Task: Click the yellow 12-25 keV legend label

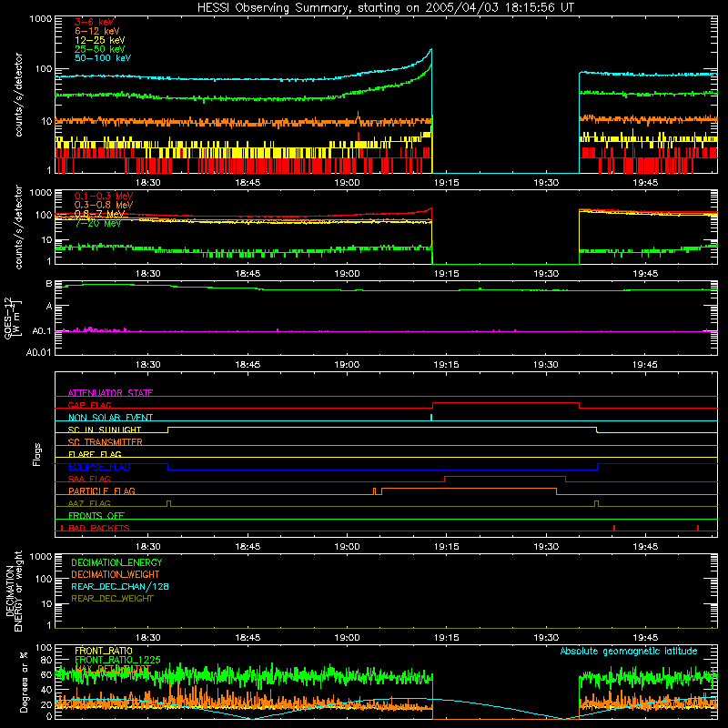Action: coord(99,40)
